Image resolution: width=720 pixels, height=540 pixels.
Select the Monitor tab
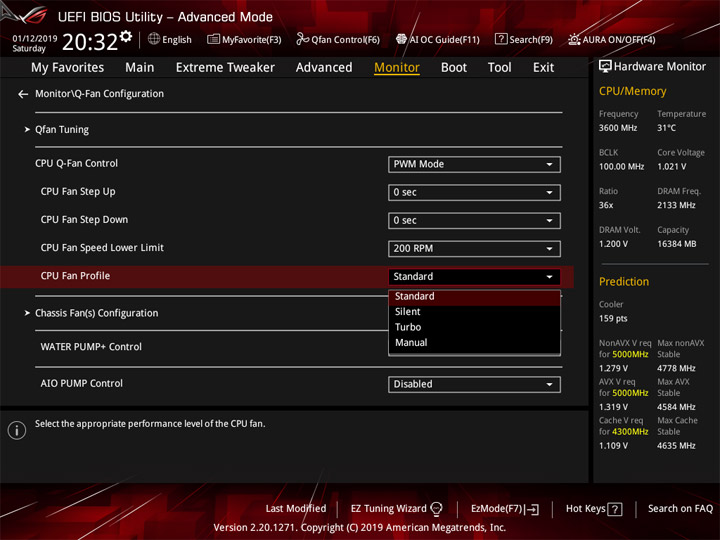[x=397, y=68]
